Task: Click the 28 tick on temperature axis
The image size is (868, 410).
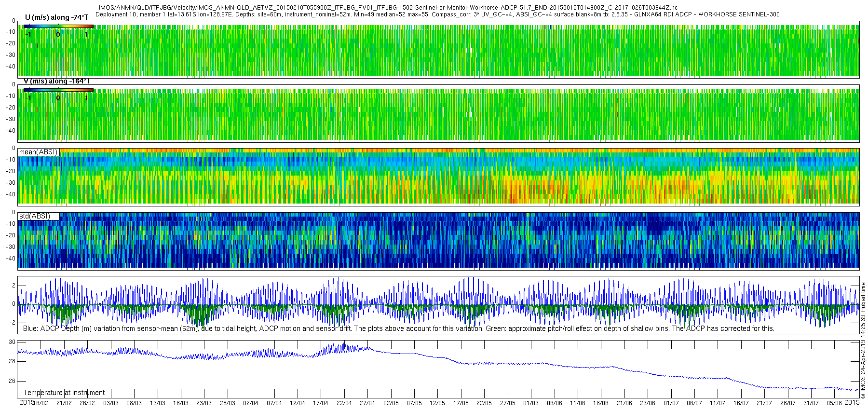Action: tap(12, 361)
